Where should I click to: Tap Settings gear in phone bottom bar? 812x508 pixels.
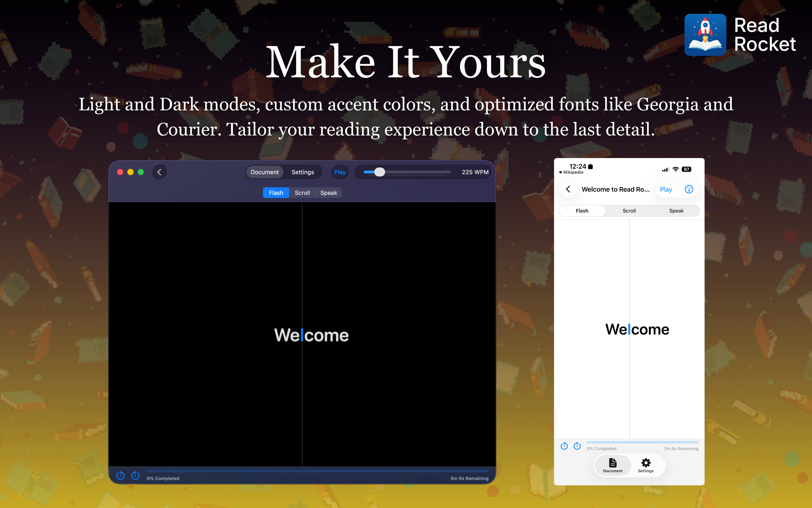coord(646,465)
